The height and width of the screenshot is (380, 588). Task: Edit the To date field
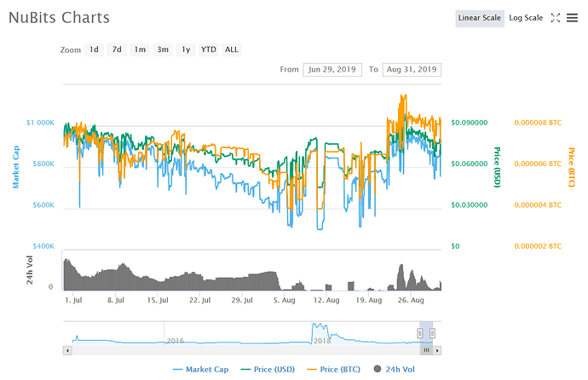[412, 70]
